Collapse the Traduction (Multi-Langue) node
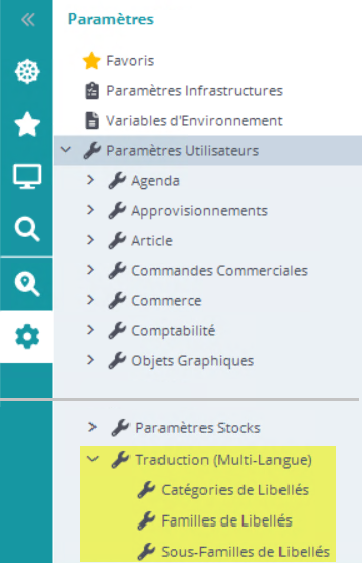The width and height of the screenshot is (362, 563). (93, 459)
